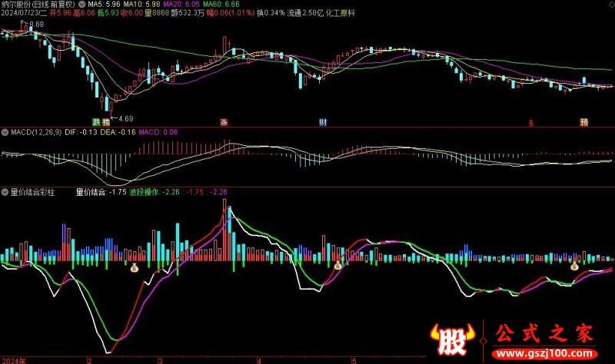Click the change value 幅0.06(1.01%)
Image resolution: width=615 pixels, height=364 pixels.
coord(231,13)
